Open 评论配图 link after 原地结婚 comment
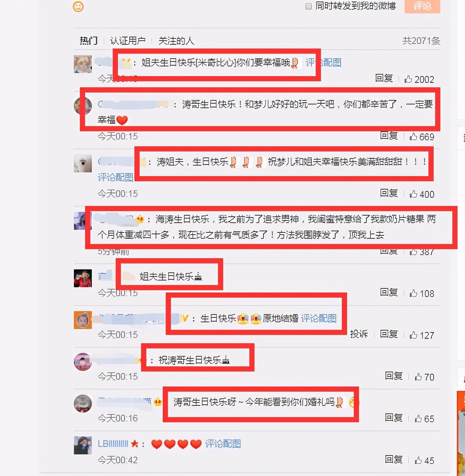The height and width of the screenshot is (476, 465). click(319, 318)
